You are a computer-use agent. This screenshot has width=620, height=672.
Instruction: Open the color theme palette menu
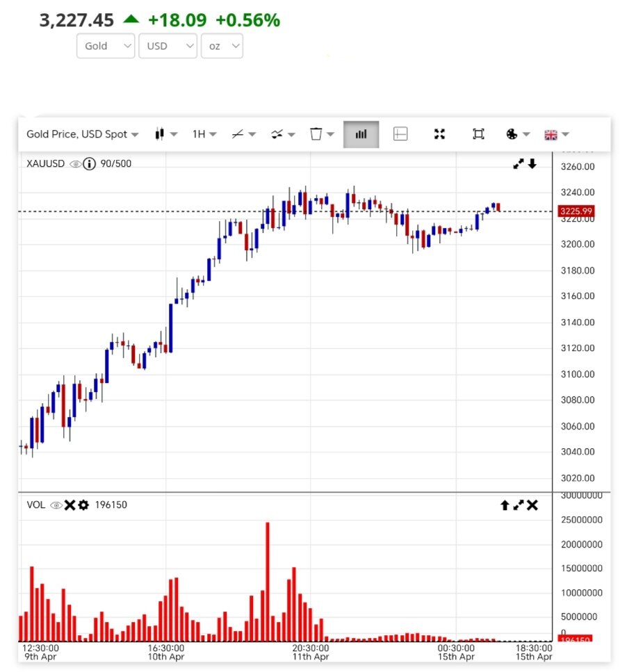[x=517, y=134]
